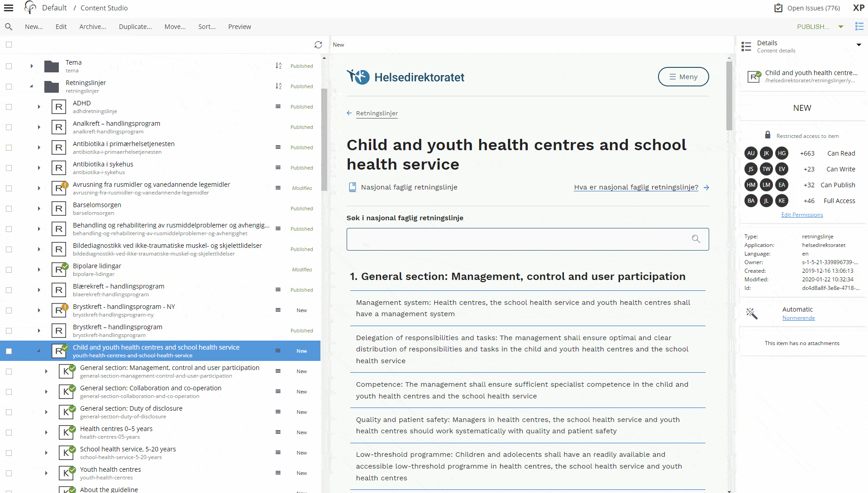This screenshot has width=868, height=493.
Task: Check the selected Child and youth health row checkbox
Action: point(9,351)
